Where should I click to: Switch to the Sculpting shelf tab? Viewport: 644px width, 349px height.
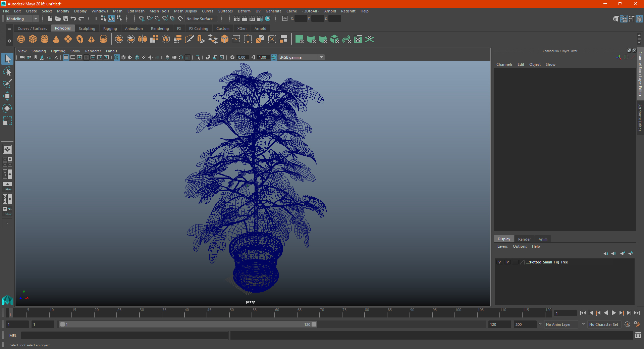(x=87, y=29)
